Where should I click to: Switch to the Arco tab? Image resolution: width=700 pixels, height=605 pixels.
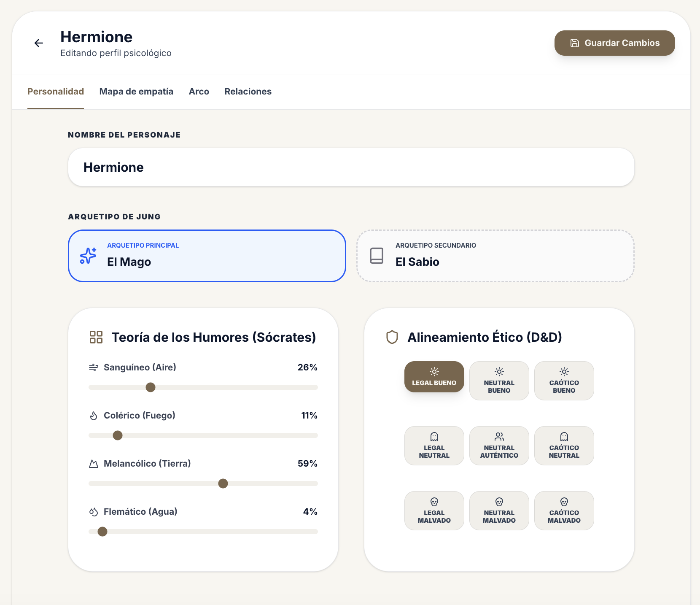click(199, 91)
